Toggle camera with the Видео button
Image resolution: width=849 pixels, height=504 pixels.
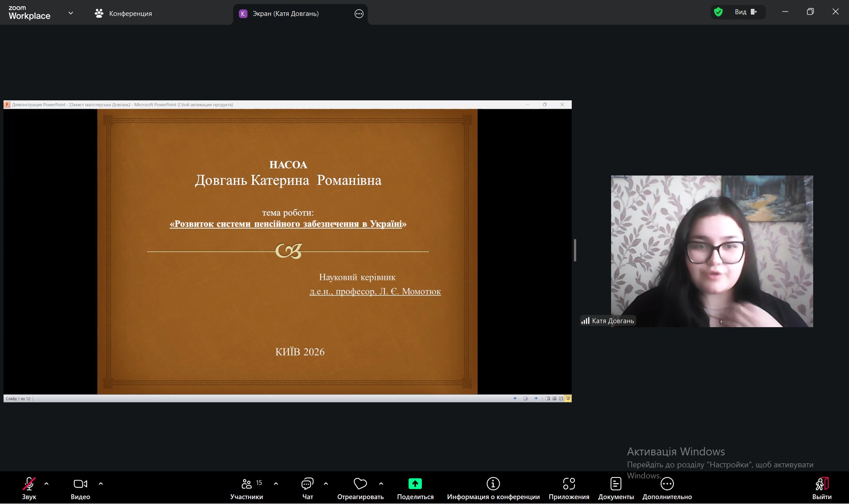pyautogui.click(x=80, y=484)
